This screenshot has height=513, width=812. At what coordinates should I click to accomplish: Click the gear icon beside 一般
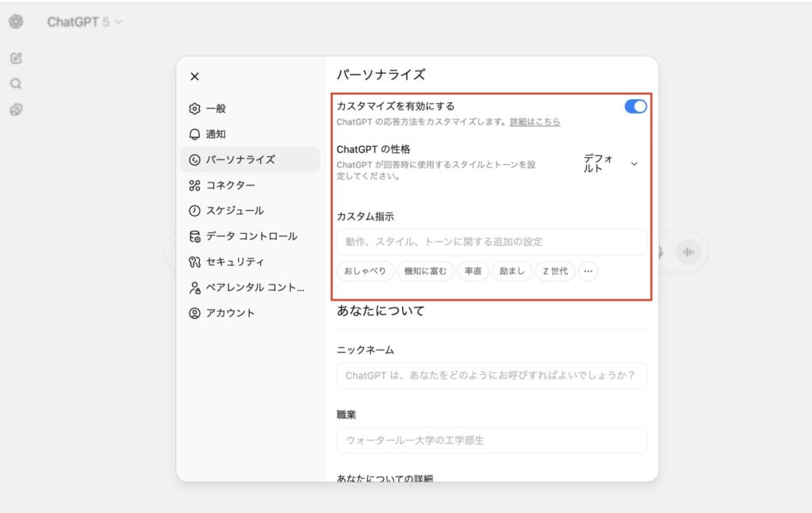coord(195,109)
